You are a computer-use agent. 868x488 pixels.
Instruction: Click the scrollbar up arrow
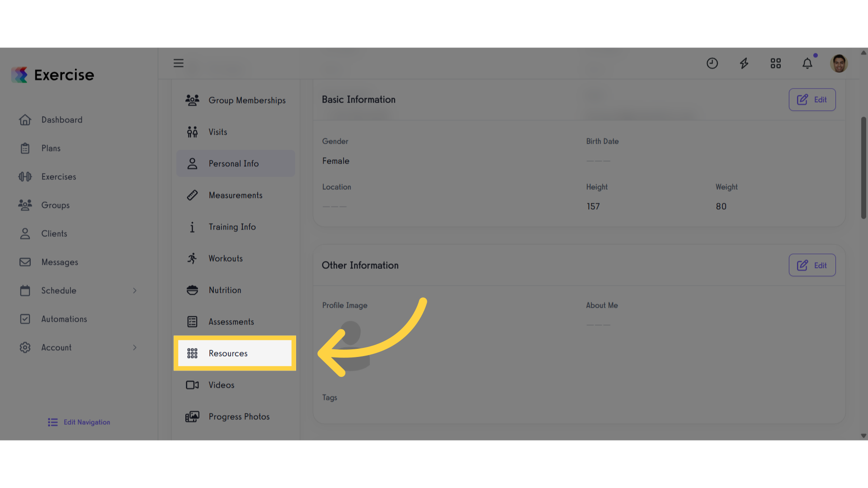[x=863, y=53]
